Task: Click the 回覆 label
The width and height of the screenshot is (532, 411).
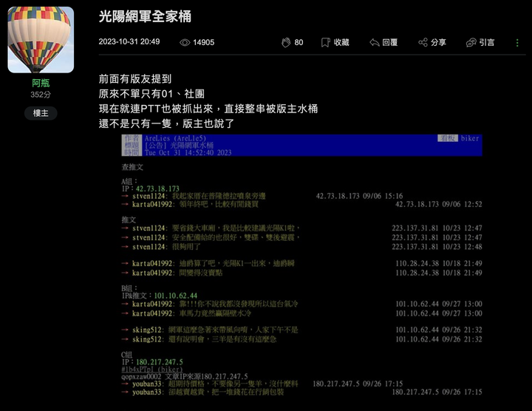Action: point(390,42)
